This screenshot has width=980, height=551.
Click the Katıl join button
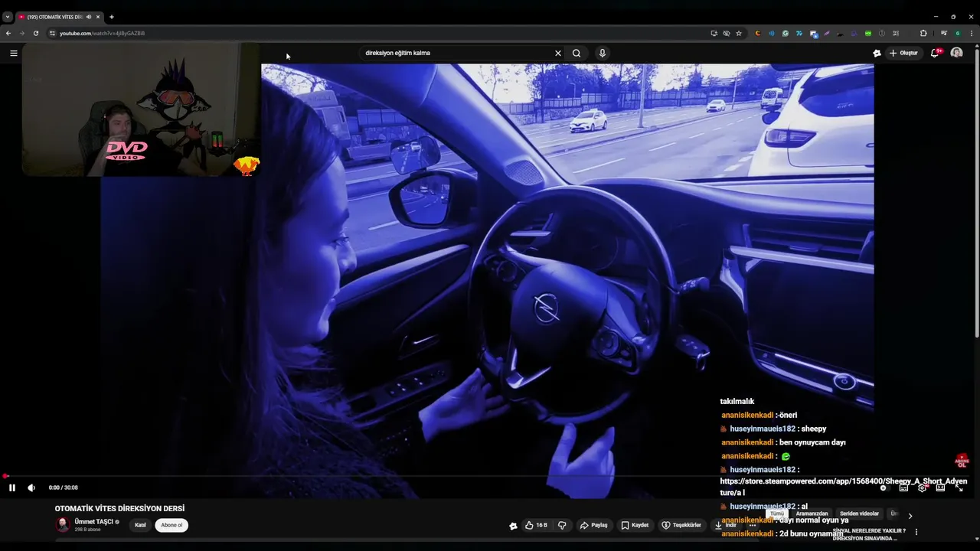140,525
